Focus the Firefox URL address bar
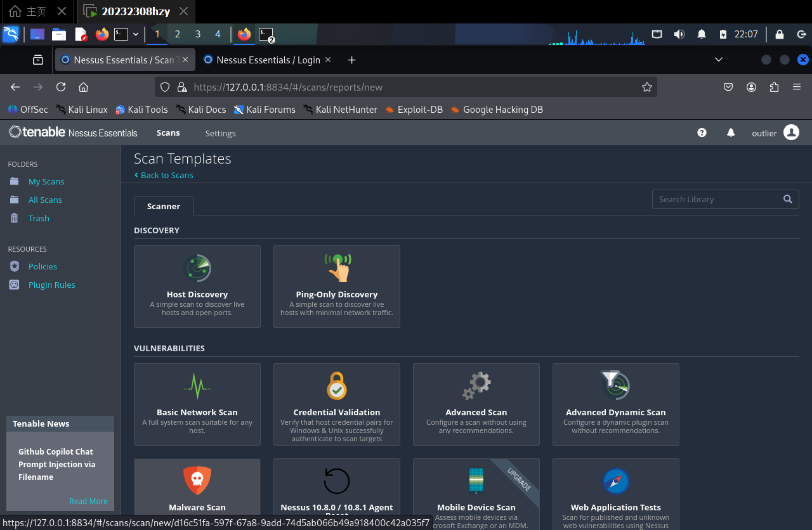Screen dimensions: 812x530 coord(405,87)
